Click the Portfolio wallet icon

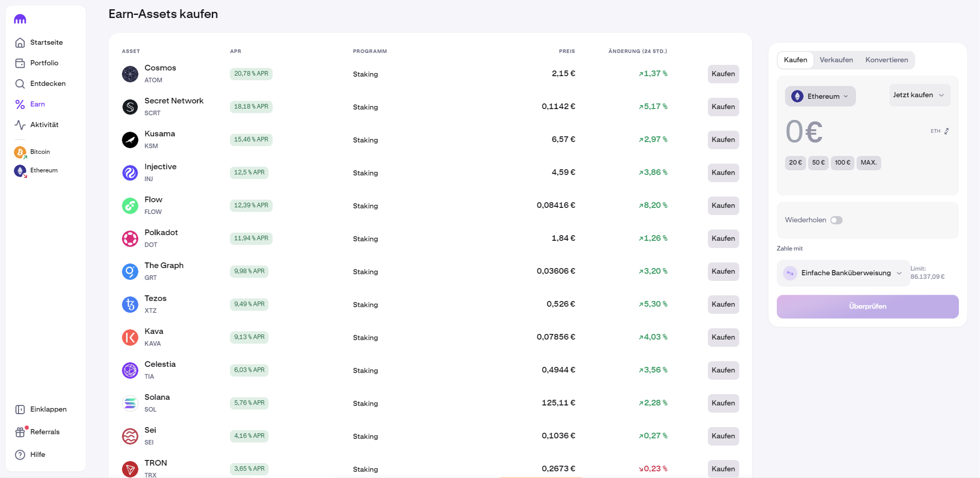[20, 63]
